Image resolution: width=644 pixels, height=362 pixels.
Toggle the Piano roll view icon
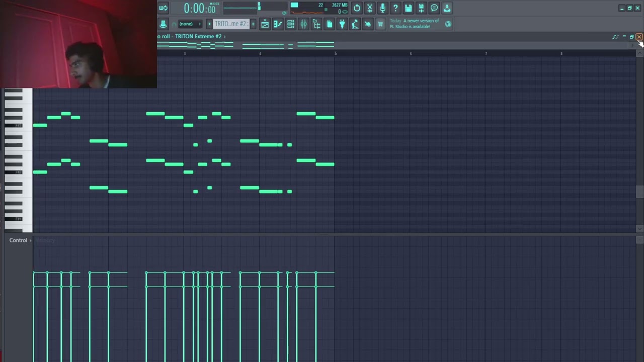click(x=278, y=24)
